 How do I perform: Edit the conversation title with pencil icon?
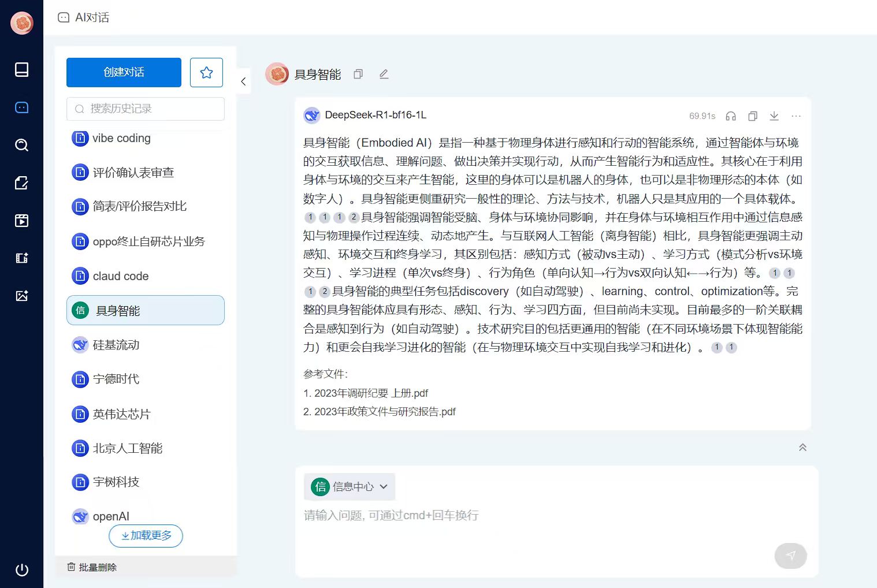(384, 74)
